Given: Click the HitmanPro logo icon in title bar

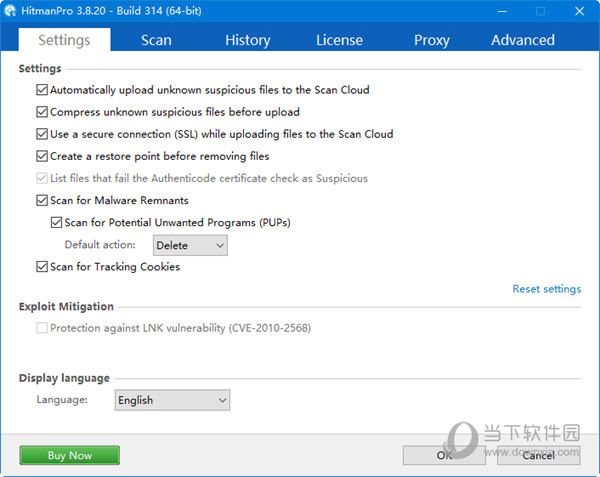Looking at the screenshot, I should [x=10, y=11].
